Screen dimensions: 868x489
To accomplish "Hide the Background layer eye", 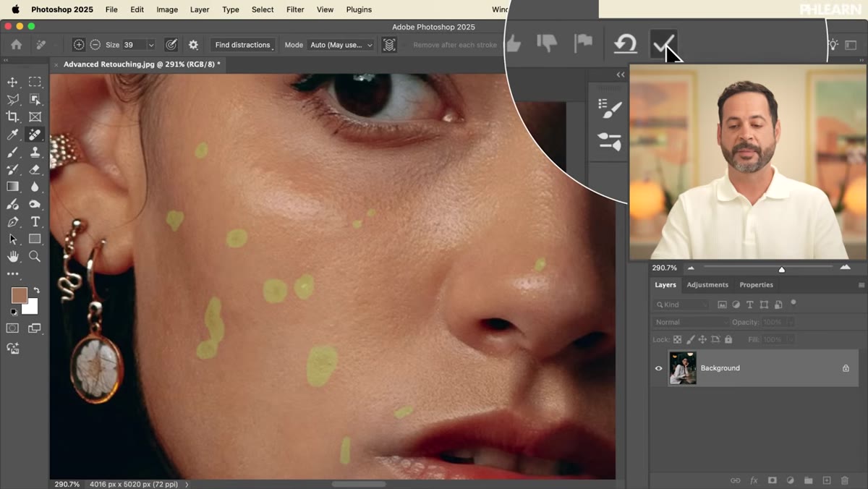I will point(658,368).
